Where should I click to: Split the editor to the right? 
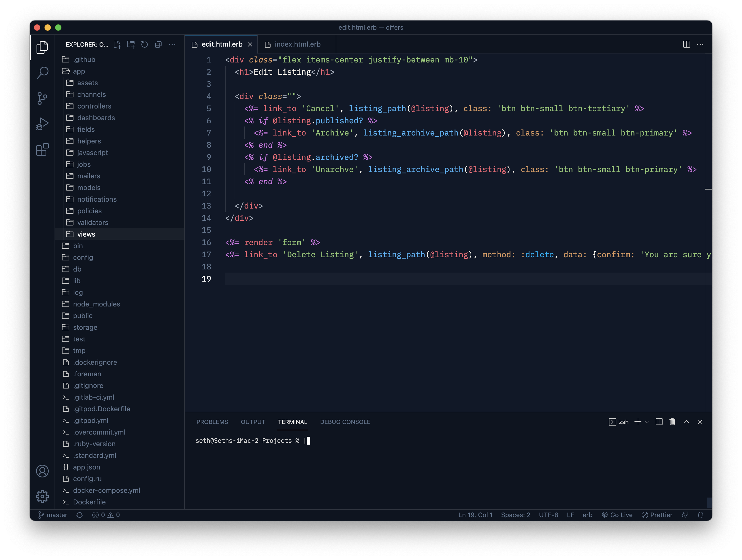pyautogui.click(x=686, y=44)
